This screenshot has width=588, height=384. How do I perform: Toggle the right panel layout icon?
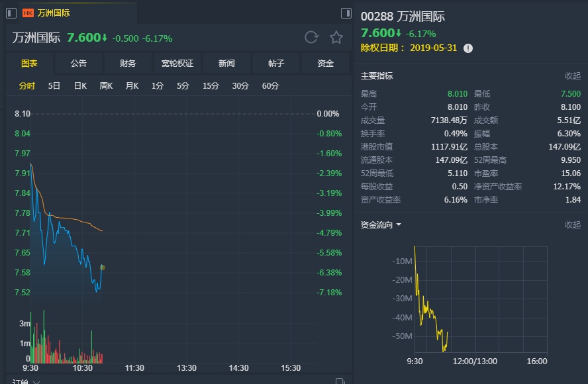(x=346, y=13)
